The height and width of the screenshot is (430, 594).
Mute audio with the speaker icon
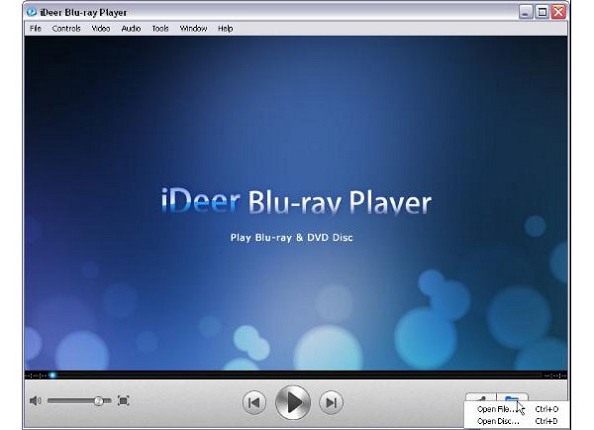(36, 400)
